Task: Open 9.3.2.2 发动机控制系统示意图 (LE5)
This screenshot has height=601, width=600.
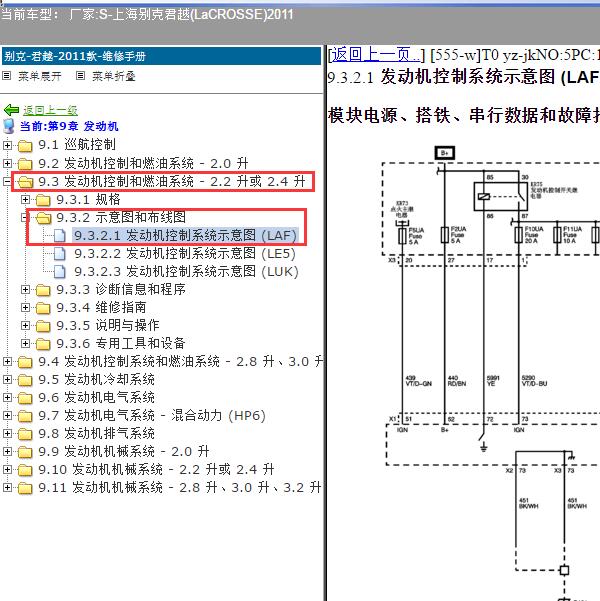Action: click(185, 253)
